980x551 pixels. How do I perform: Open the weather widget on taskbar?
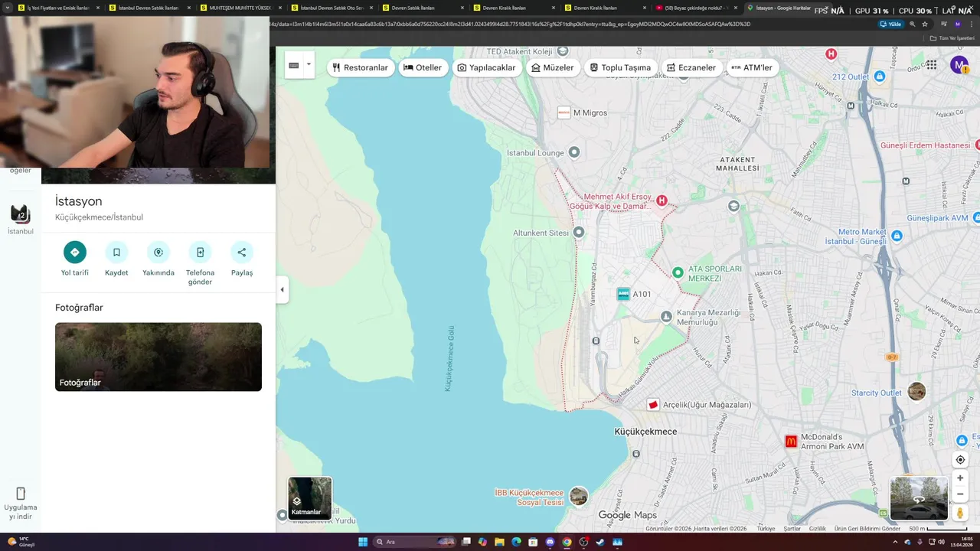click(x=21, y=542)
